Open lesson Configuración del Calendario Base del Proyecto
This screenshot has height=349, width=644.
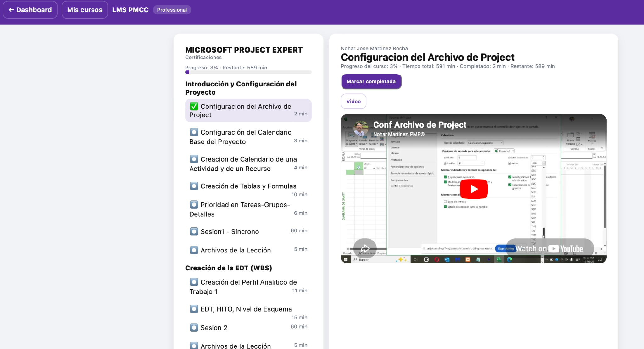coord(248,137)
